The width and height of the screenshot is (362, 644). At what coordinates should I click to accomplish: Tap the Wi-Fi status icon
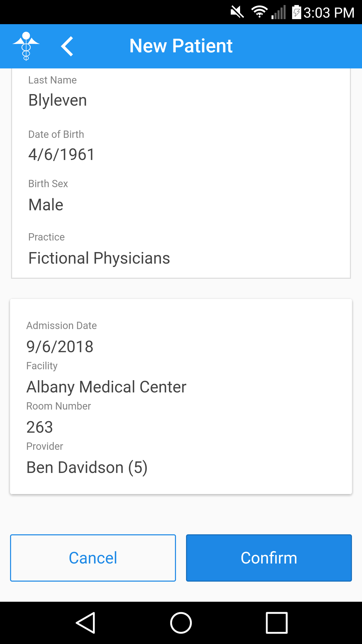click(x=259, y=12)
